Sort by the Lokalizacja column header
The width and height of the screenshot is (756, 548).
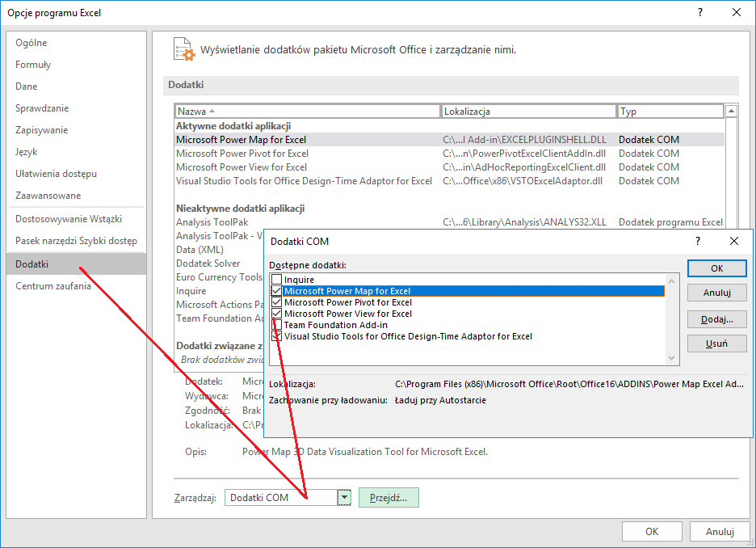click(x=528, y=112)
